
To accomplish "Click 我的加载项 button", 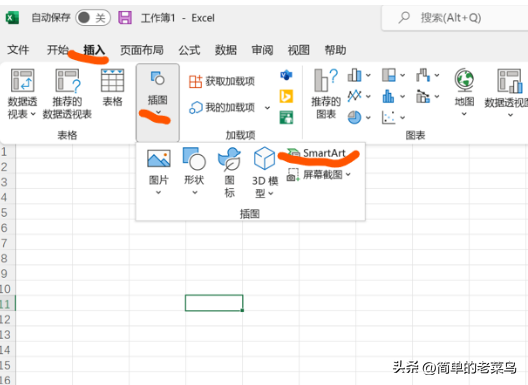I will point(223,108).
